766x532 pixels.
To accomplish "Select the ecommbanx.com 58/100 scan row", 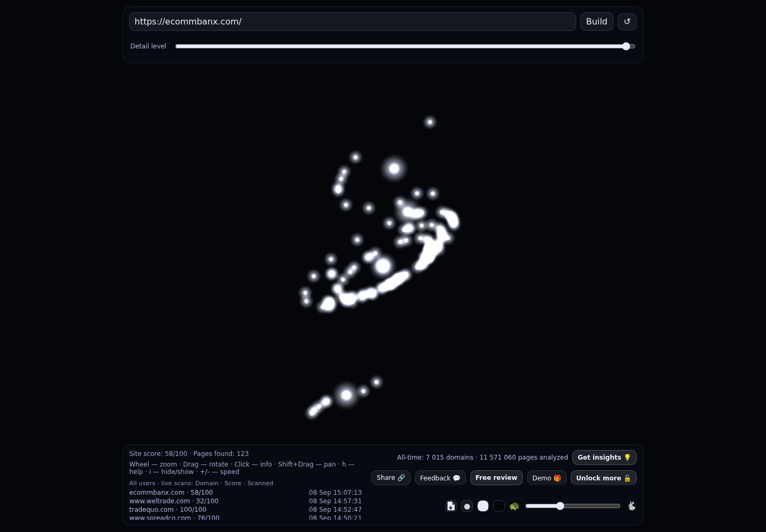I will (x=245, y=493).
